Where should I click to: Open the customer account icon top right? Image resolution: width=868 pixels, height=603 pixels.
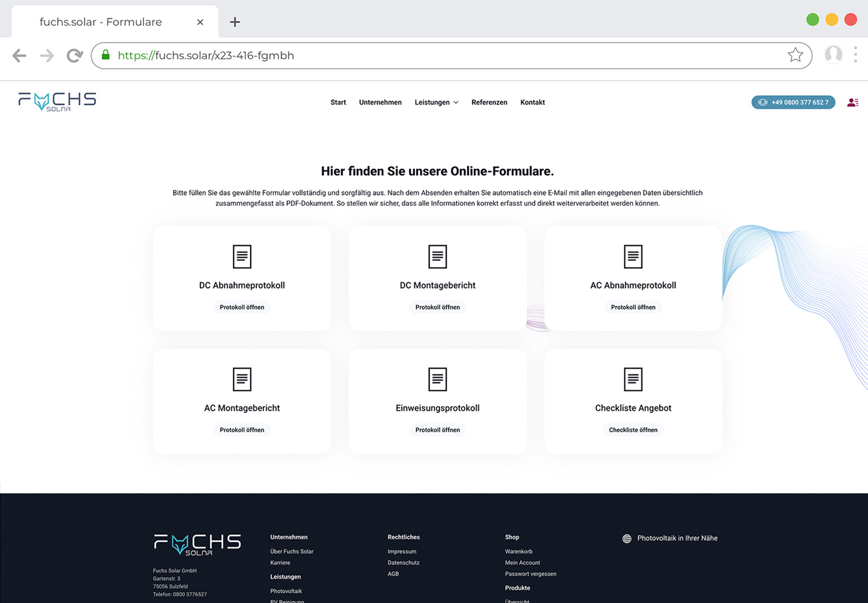(853, 102)
